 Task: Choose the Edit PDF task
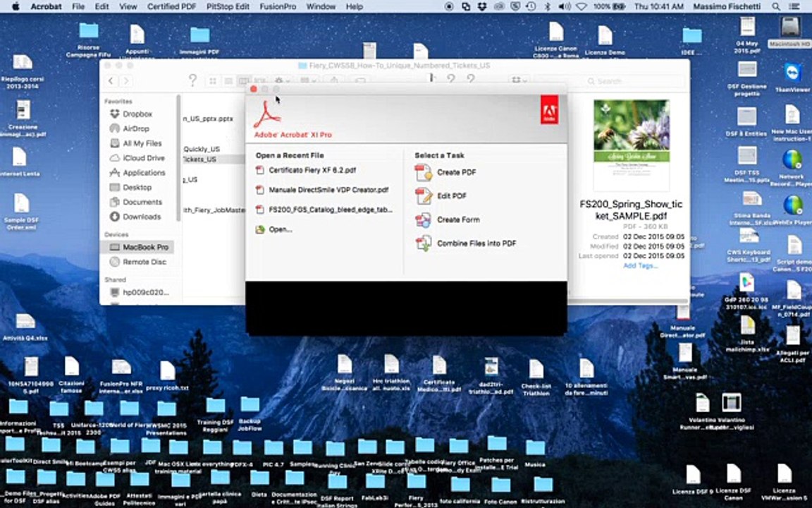[452, 196]
